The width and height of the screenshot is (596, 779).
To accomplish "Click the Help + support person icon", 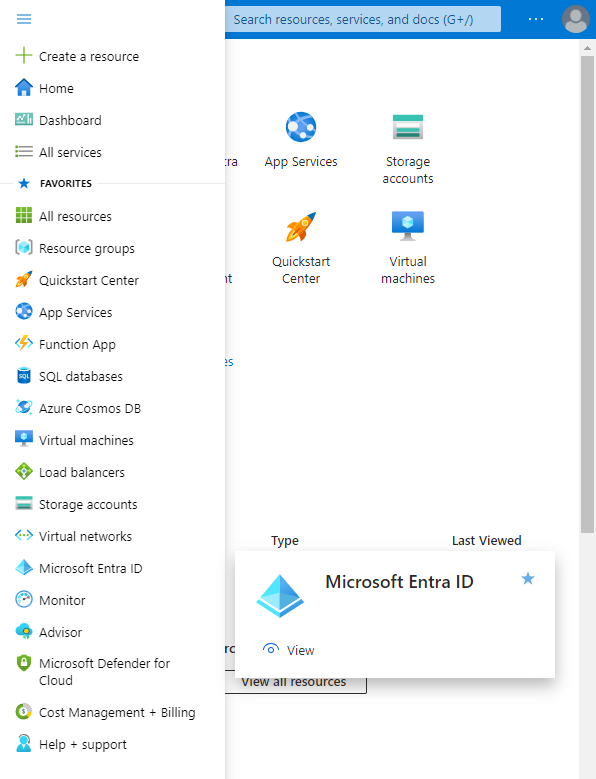I will (24, 744).
